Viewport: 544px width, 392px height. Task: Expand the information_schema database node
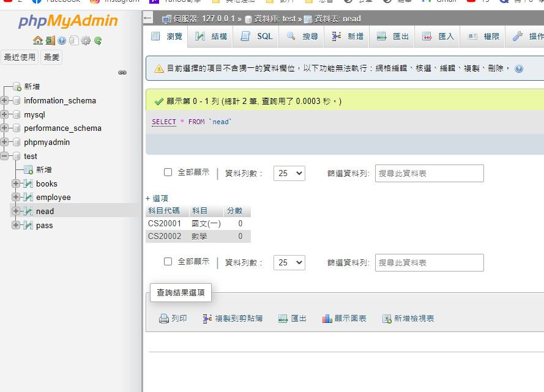click(x=4, y=100)
